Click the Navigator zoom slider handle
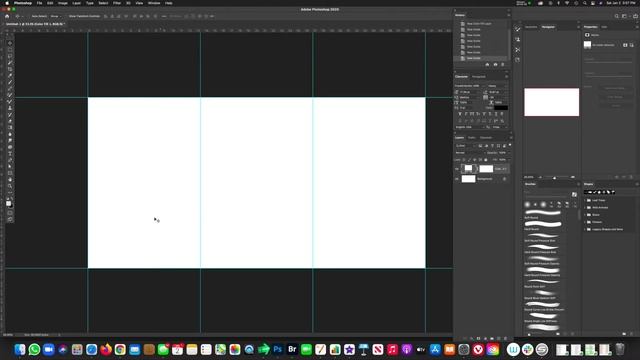This screenshot has width=640, height=360. [554, 178]
